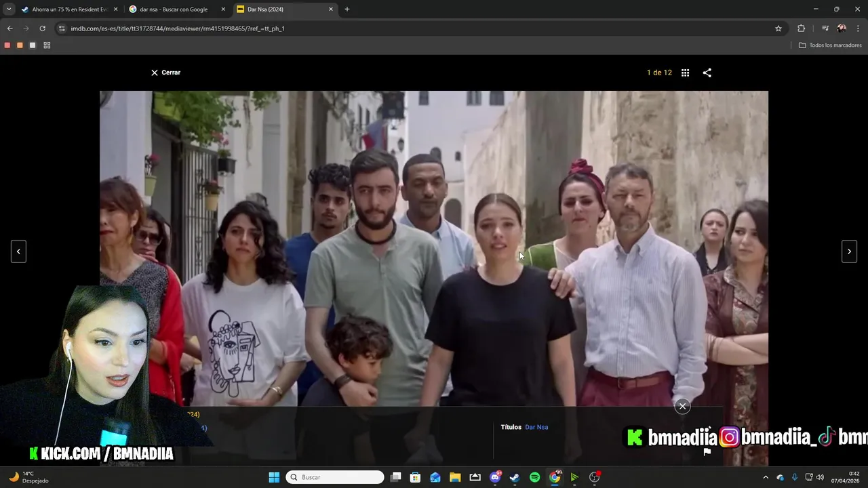Screen dimensions: 868x488
Task: Open the Chrome extensions menu
Action: 802,28
